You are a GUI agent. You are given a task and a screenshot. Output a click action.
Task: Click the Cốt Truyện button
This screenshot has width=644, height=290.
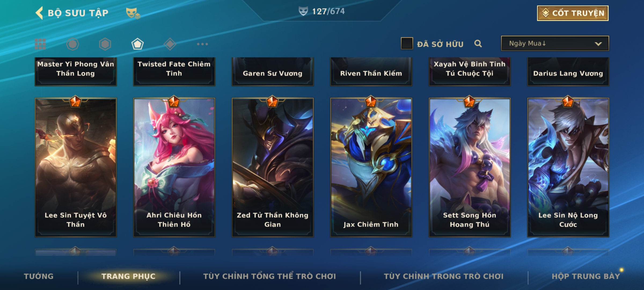[x=573, y=13]
